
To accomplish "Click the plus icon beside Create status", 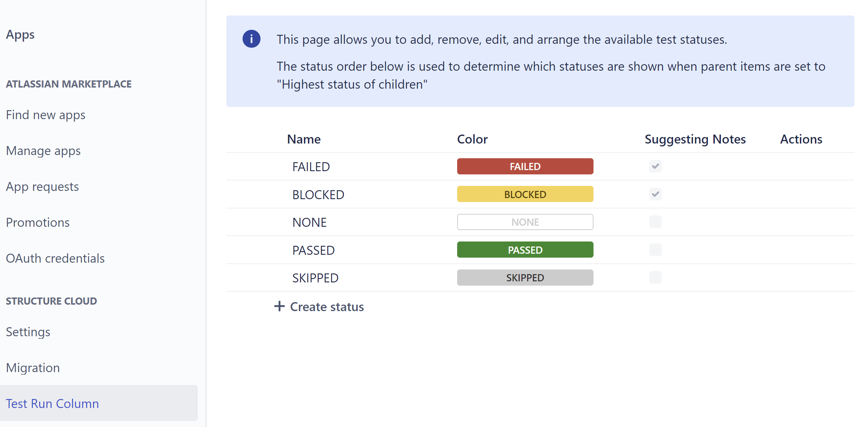I will coord(280,306).
